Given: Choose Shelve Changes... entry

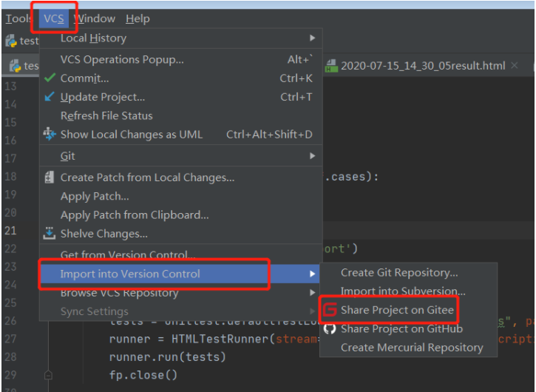Looking at the screenshot, I should tap(181, 234).
